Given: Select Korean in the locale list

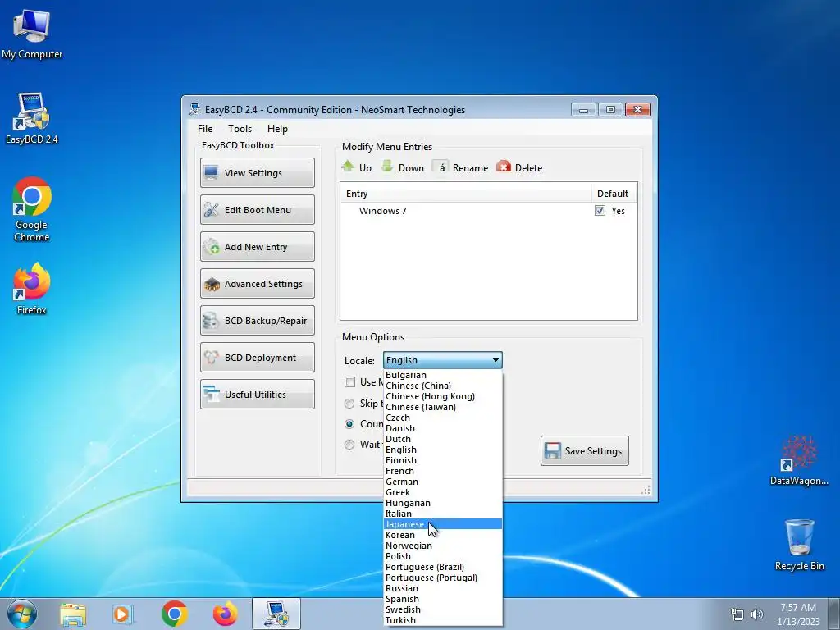Looking at the screenshot, I should 443,535.
